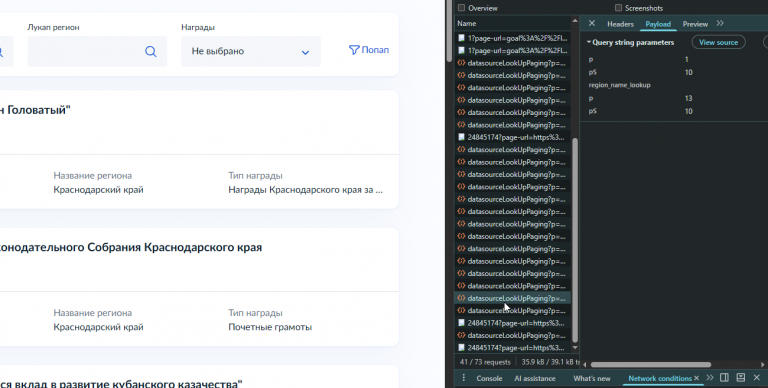
Task: Open the Preview tab
Action: coord(695,24)
